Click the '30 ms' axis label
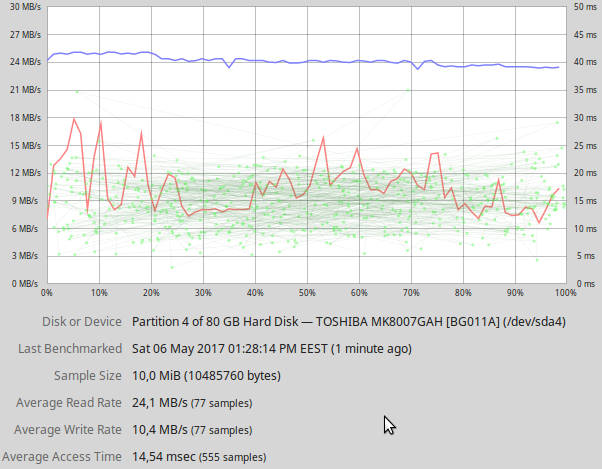602x469 pixels. (585, 118)
